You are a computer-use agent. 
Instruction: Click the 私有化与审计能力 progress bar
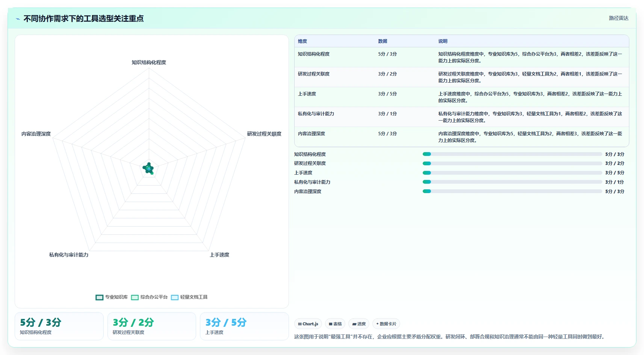pyautogui.click(x=512, y=182)
